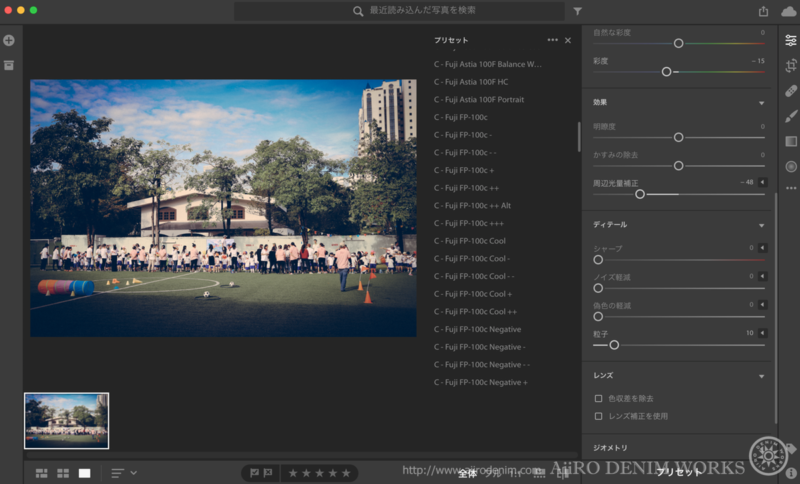Select the Crop and Rotate tool
The width and height of the screenshot is (800, 484).
point(791,65)
